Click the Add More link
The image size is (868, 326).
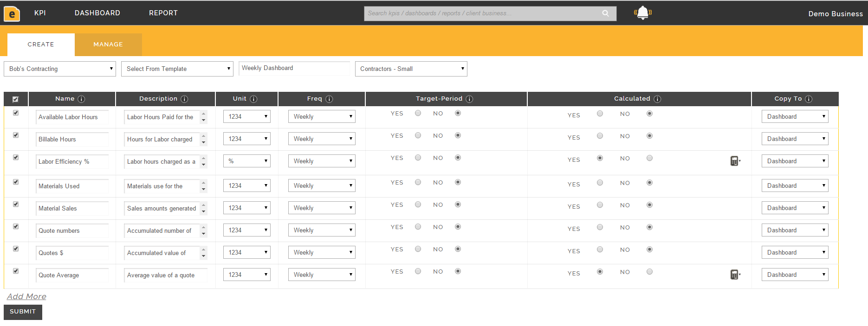pos(26,296)
